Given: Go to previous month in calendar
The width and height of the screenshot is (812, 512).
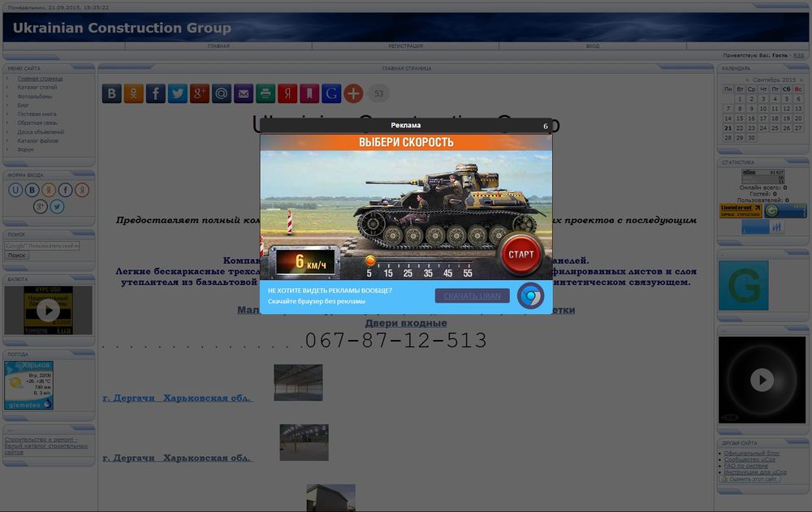Looking at the screenshot, I should coord(747,80).
